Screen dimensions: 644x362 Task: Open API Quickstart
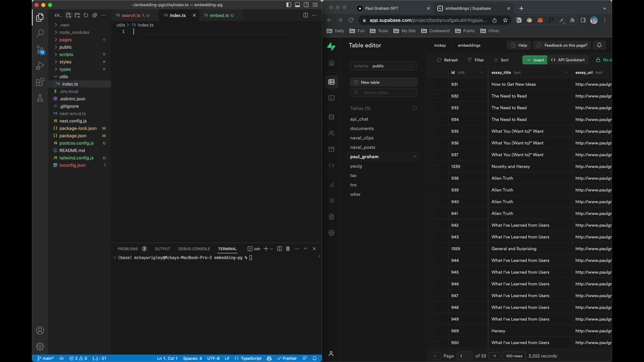(568, 60)
